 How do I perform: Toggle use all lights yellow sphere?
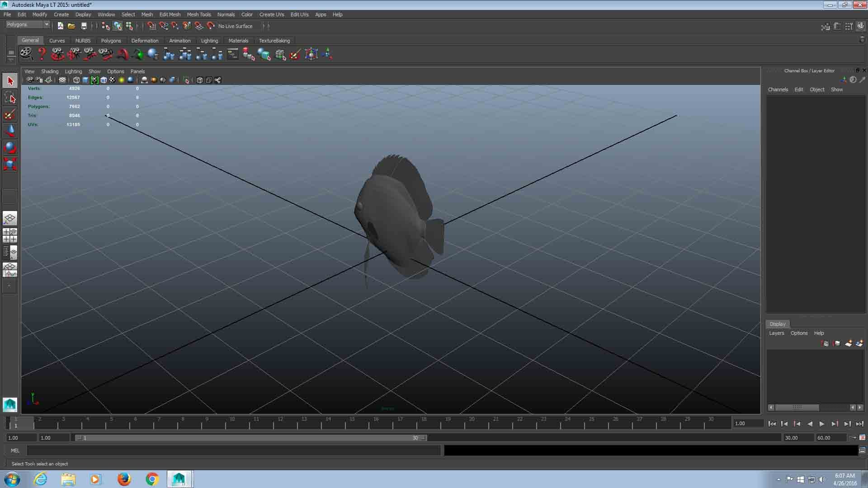point(122,80)
